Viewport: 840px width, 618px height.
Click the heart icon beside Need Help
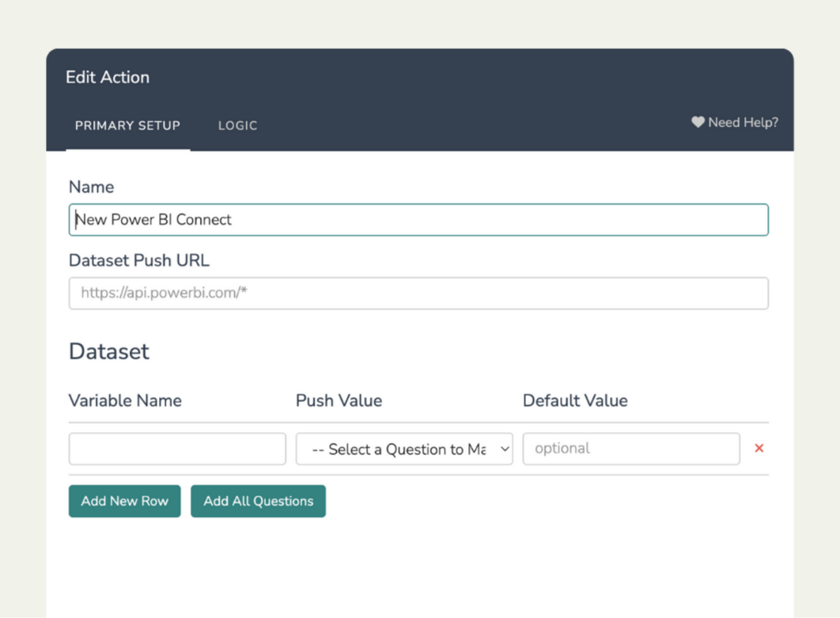(698, 122)
